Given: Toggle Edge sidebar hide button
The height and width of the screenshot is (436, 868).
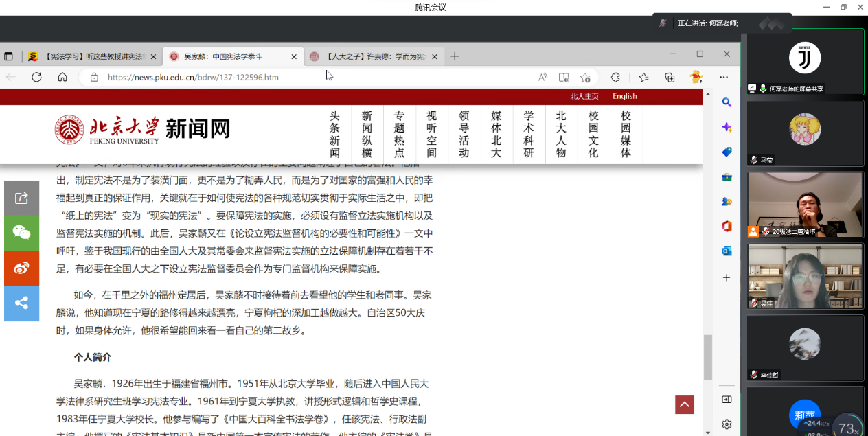Looking at the screenshot, I should (x=727, y=400).
